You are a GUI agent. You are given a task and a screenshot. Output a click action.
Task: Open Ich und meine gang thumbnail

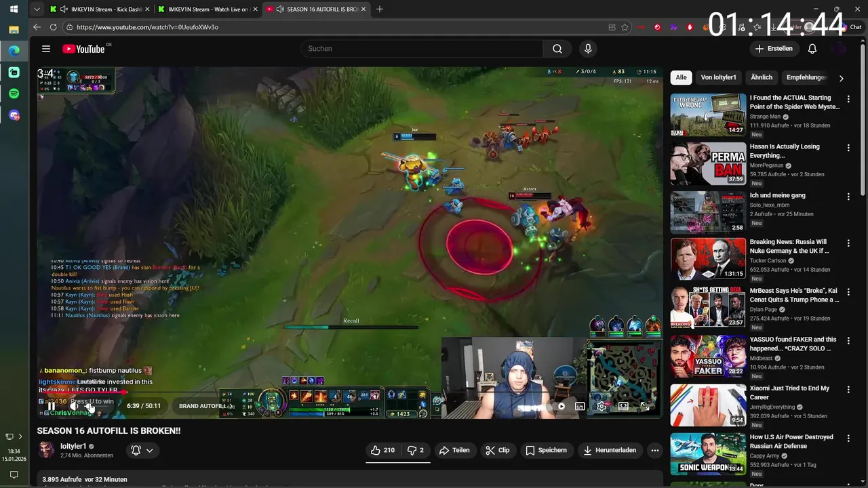click(708, 212)
